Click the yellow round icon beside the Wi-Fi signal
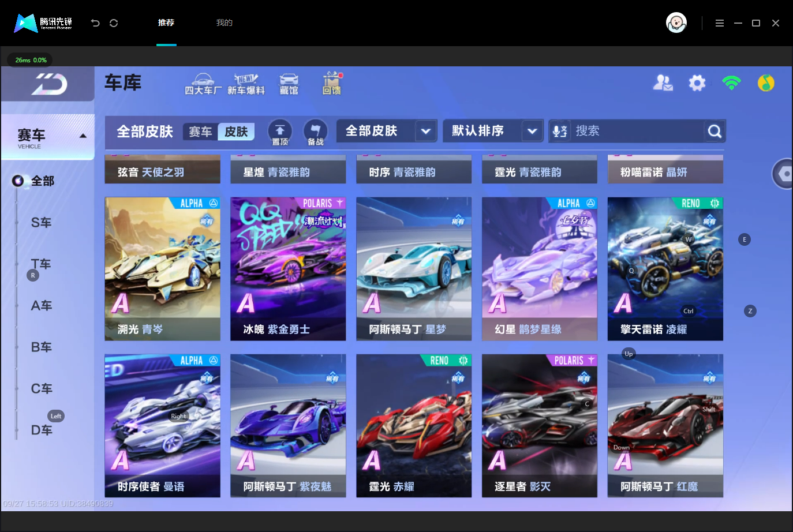 tap(766, 83)
